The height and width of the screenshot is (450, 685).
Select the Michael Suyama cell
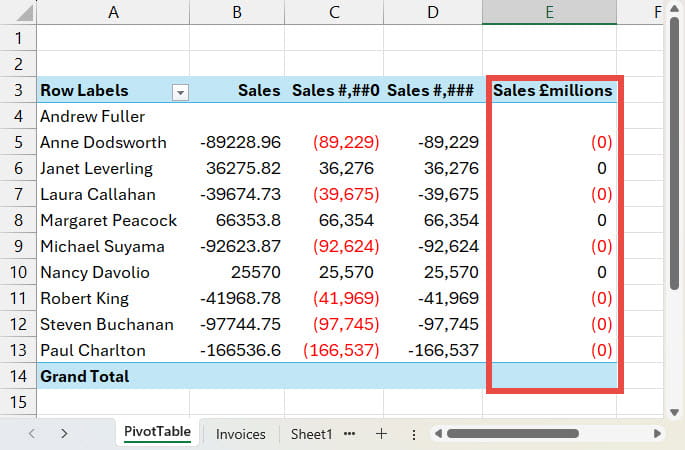click(113, 246)
